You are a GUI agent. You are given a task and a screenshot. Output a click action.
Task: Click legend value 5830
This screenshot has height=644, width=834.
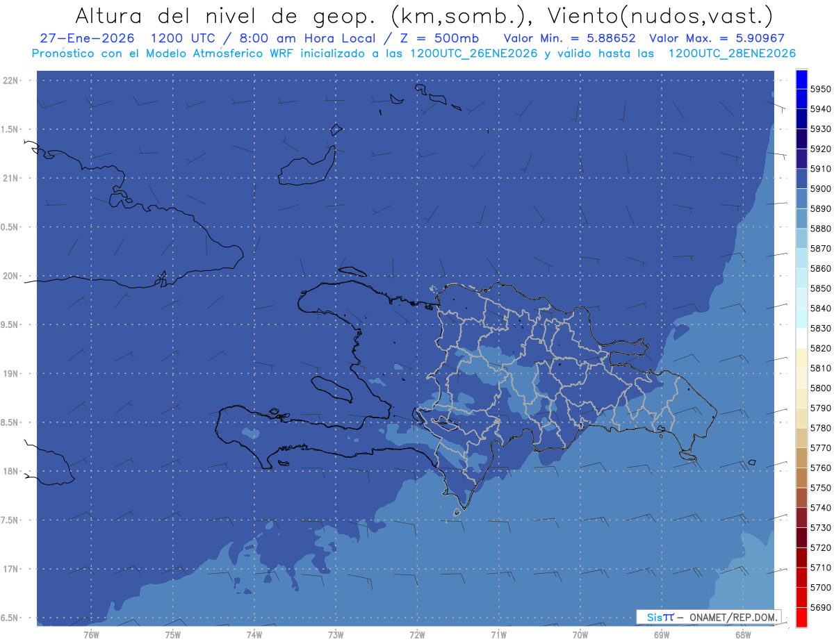click(x=820, y=329)
